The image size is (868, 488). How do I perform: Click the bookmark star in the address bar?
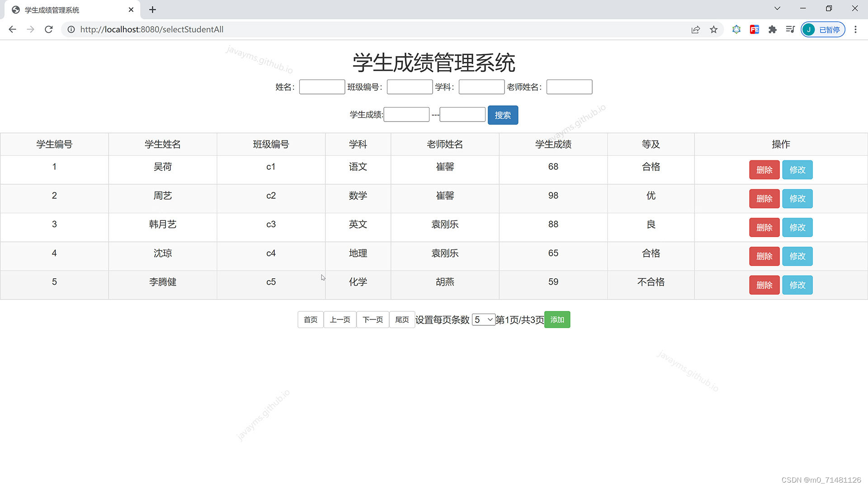point(713,29)
